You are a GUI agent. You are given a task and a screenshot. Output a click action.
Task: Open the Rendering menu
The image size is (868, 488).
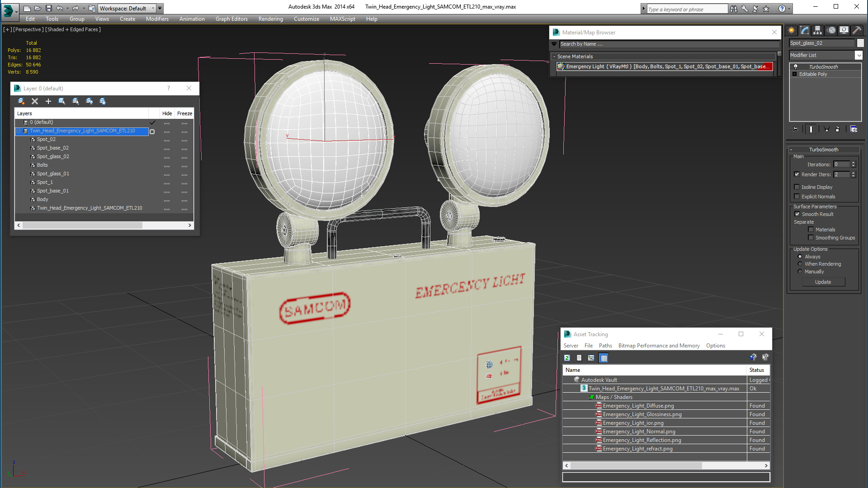point(270,19)
